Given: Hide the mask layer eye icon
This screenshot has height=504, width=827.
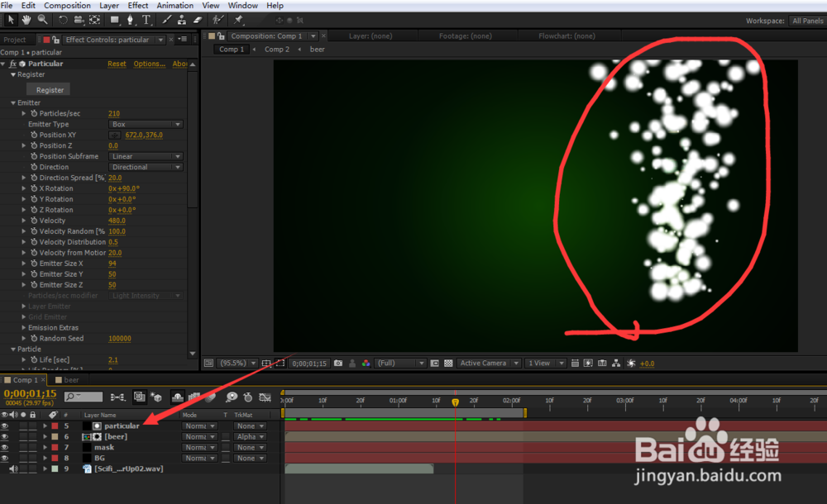Looking at the screenshot, I should pos(5,447).
